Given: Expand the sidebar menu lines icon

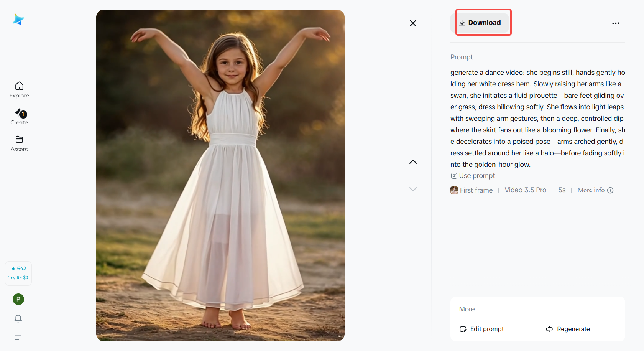Looking at the screenshot, I should click(x=18, y=338).
